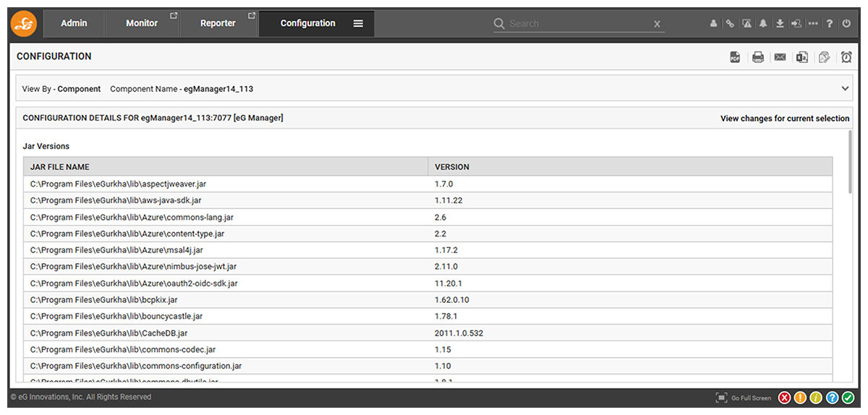This screenshot has height=415, width=868.
Task: Switch to the Monitor tab
Action: [142, 23]
